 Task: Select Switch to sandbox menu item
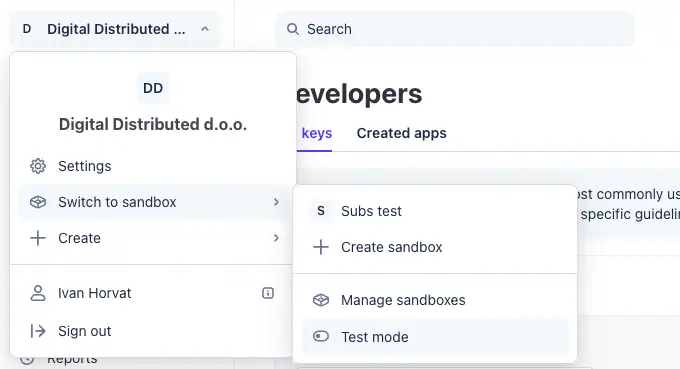pyautogui.click(x=153, y=202)
